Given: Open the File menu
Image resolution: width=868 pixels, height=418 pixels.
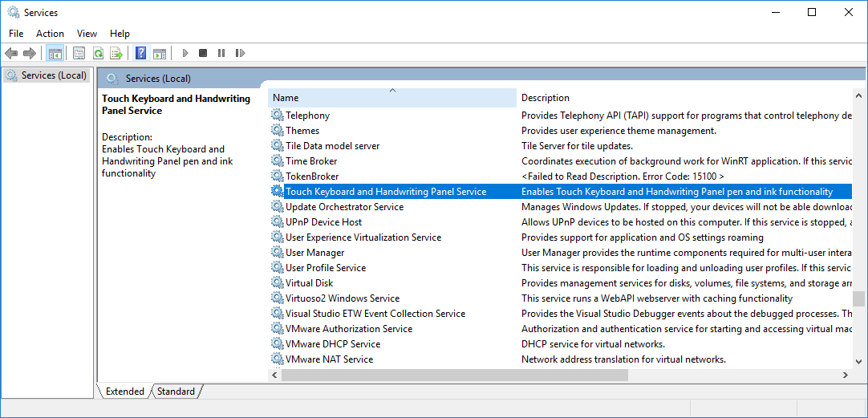Looking at the screenshot, I should click(x=16, y=33).
